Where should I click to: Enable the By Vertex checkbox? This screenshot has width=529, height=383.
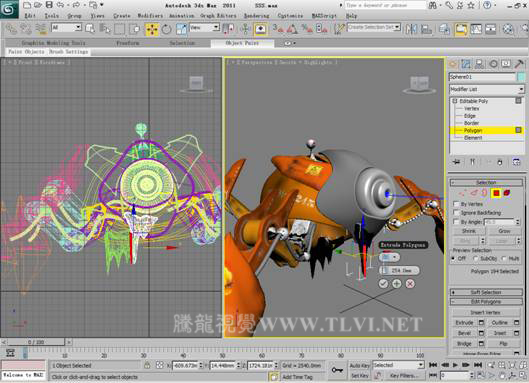click(456, 204)
